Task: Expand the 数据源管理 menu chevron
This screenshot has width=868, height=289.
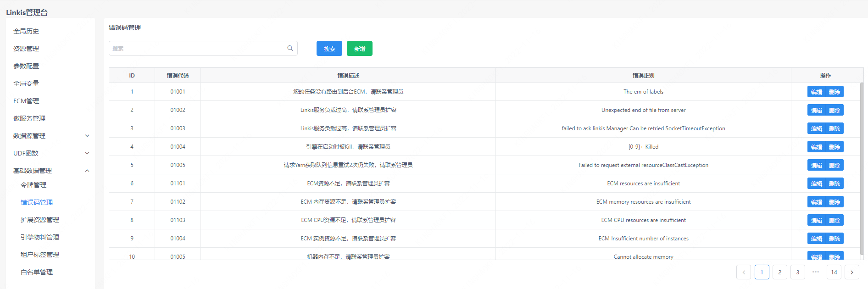Action: click(87, 136)
